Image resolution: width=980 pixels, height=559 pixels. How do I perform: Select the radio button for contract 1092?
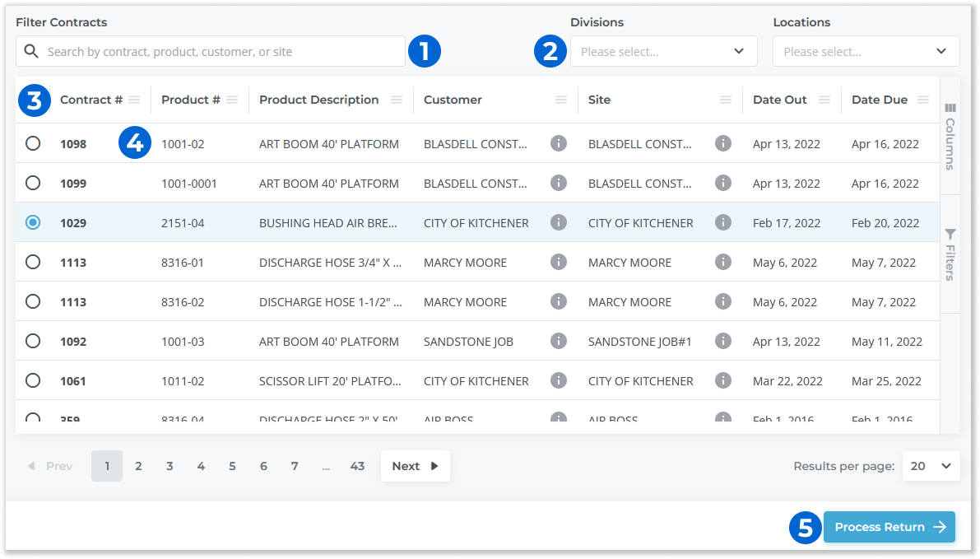click(x=33, y=341)
